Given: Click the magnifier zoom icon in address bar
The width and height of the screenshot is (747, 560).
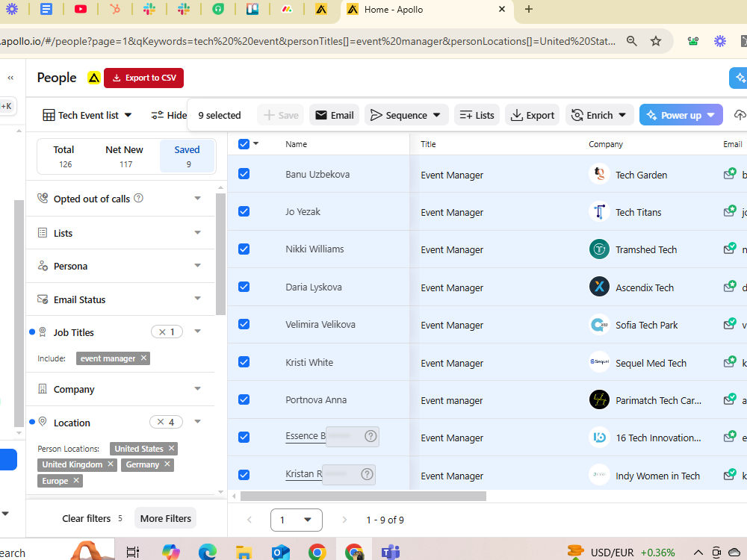Looking at the screenshot, I should [x=632, y=41].
